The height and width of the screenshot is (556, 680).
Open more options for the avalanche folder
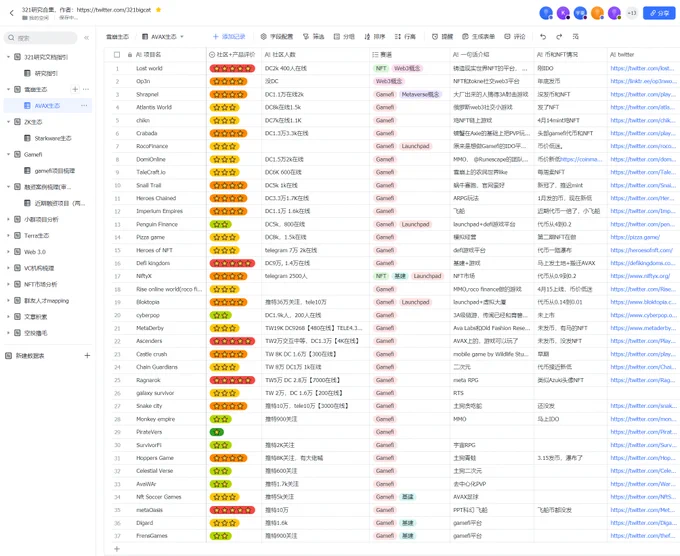point(86,89)
